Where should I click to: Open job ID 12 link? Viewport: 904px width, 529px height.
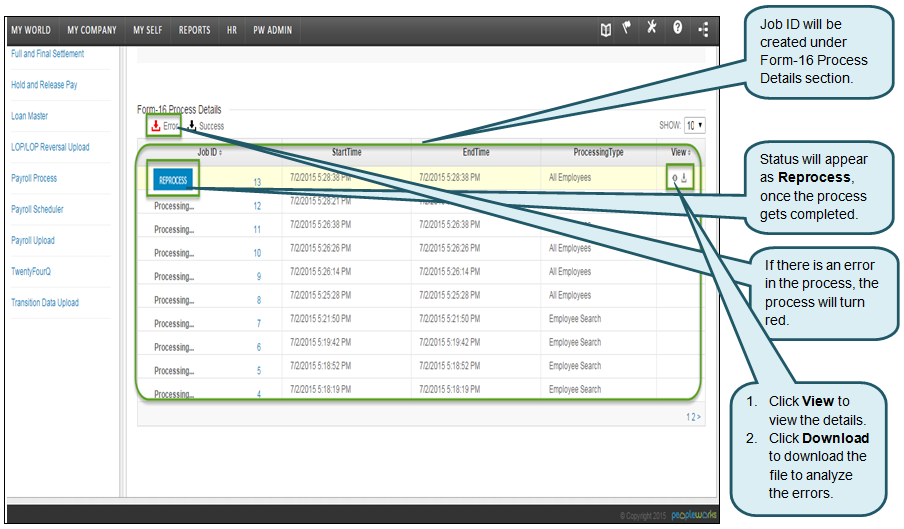[257, 206]
